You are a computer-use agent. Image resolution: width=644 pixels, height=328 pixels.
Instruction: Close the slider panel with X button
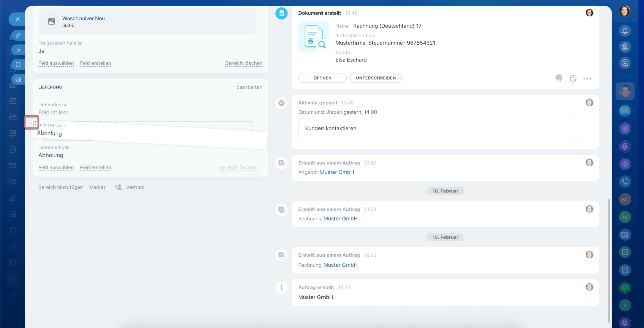click(x=17, y=19)
